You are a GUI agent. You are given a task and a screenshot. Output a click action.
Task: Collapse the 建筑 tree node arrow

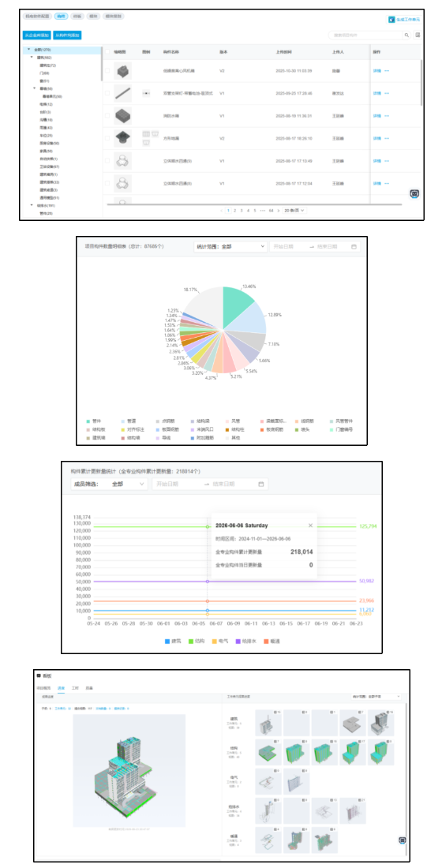point(32,57)
